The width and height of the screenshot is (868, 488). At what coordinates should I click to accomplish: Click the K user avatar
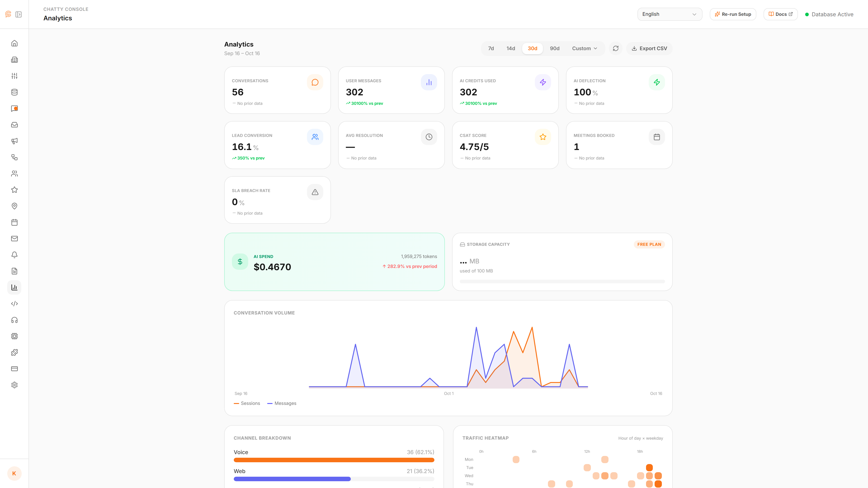coord(14,474)
